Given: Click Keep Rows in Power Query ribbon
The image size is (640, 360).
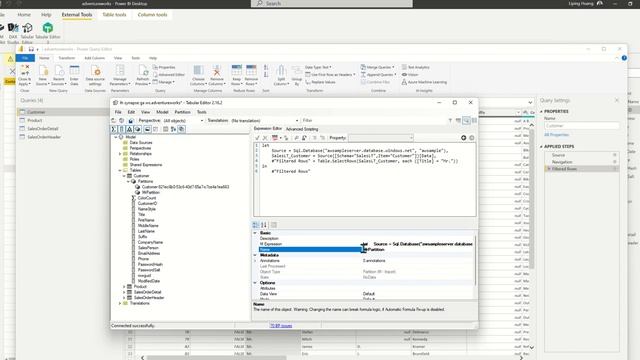Looking at the screenshot, I should pyautogui.click(x=236, y=75).
